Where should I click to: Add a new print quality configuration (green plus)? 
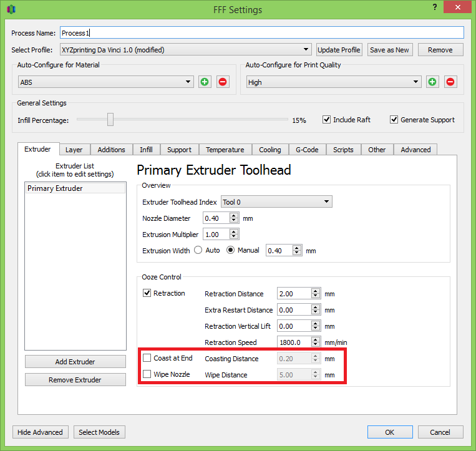click(432, 82)
